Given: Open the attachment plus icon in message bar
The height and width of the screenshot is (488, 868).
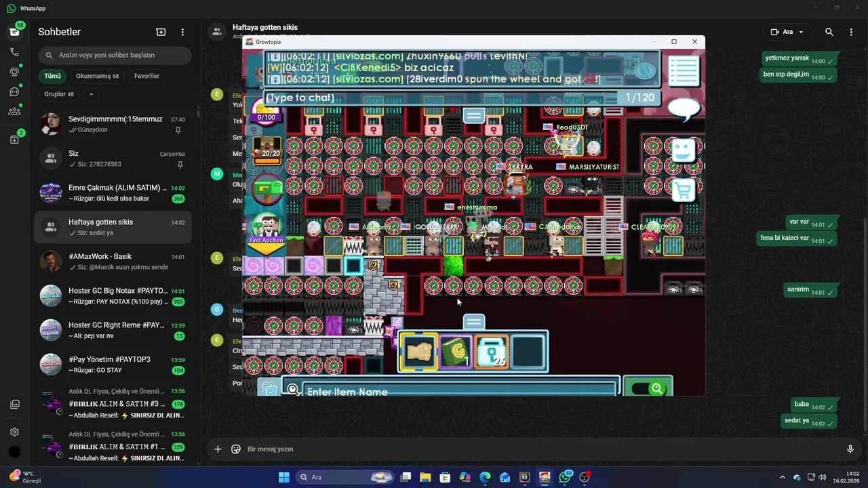Looking at the screenshot, I should (218, 449).
